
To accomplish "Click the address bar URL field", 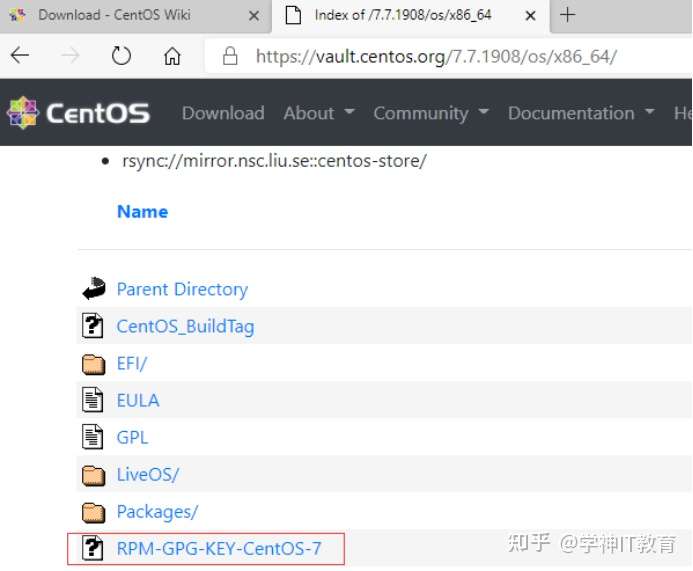I will pos(449,57).
